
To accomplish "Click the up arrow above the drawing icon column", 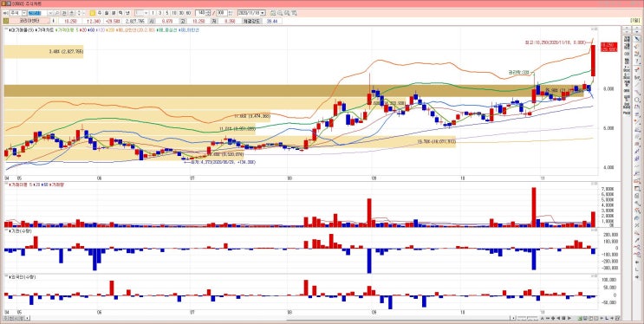I will [x=637, y=28].
